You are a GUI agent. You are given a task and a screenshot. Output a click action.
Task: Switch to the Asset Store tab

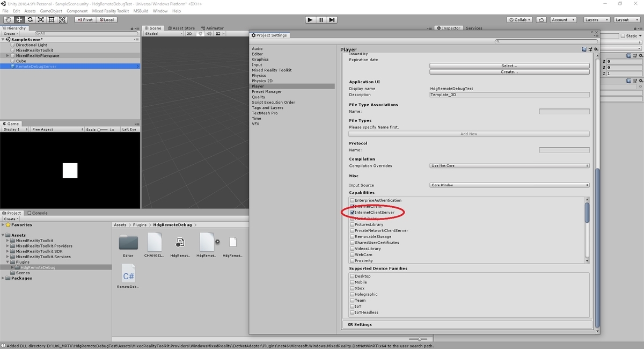click(181, 28)
